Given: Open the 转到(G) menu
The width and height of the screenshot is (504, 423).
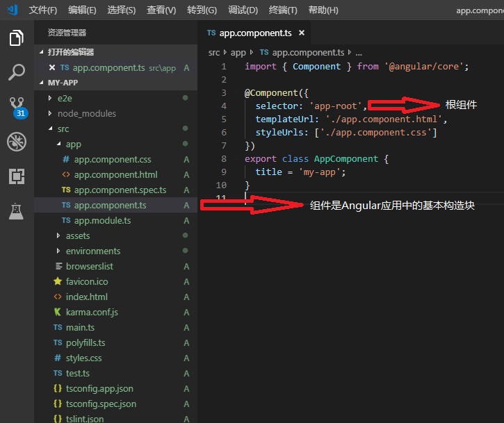Looking at the screenshot, I should 202,10.
